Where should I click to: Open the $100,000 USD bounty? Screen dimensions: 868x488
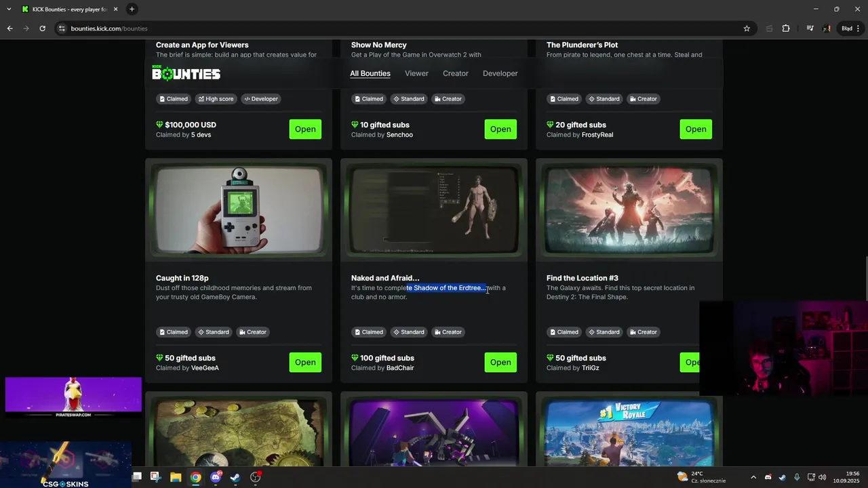point(305,129)
